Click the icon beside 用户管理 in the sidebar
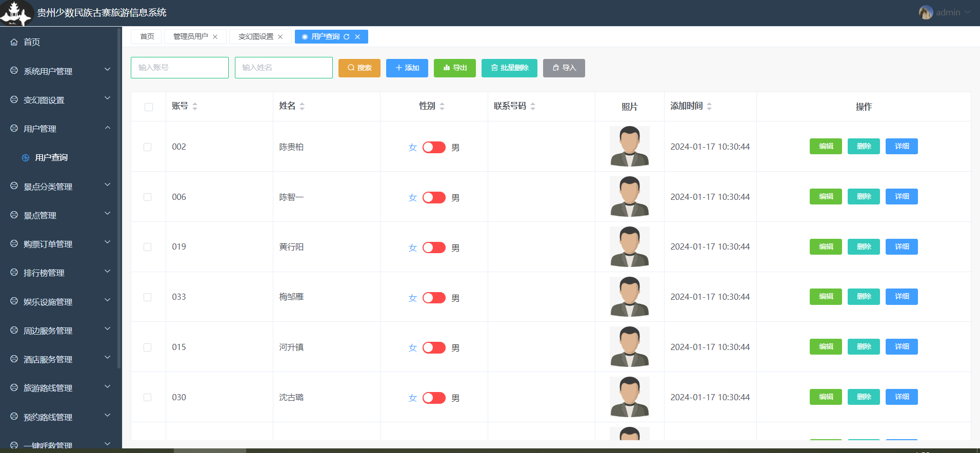 (14, 128)
